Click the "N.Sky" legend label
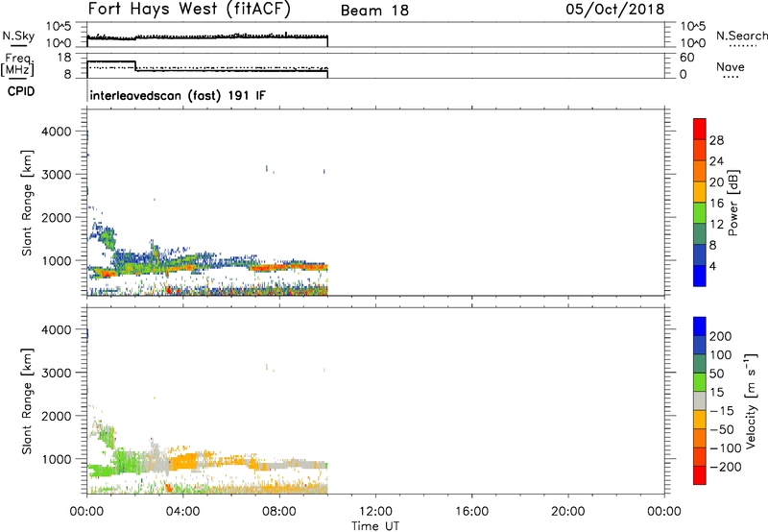The image size is (768, 532). tap(18, 36)
